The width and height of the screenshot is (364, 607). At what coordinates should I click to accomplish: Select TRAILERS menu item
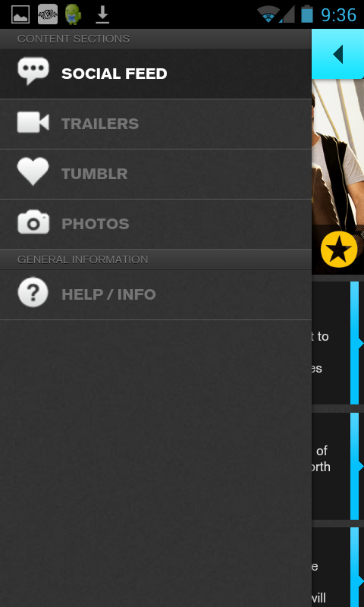[155, 124]
